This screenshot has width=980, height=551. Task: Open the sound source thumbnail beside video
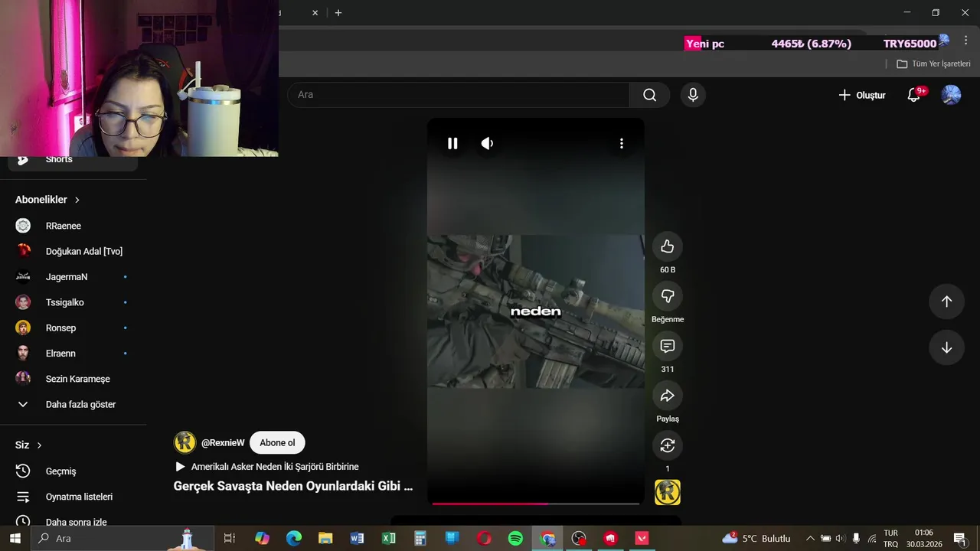pos(668,492)
